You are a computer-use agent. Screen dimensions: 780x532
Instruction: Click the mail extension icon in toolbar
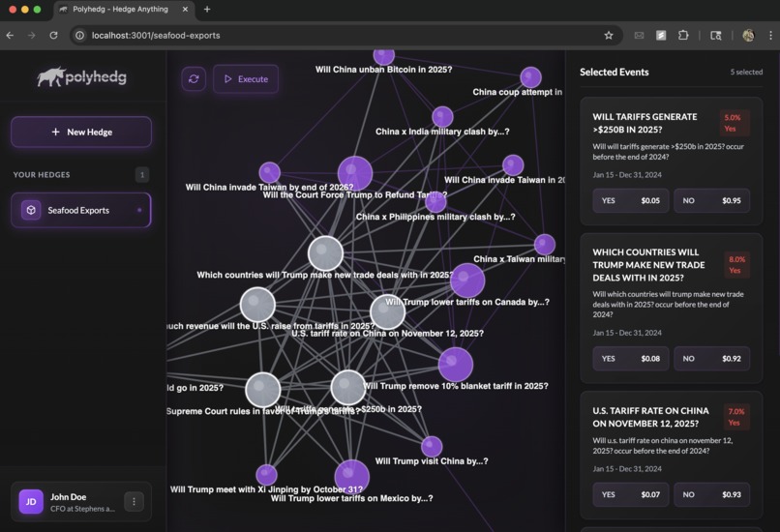640,35
